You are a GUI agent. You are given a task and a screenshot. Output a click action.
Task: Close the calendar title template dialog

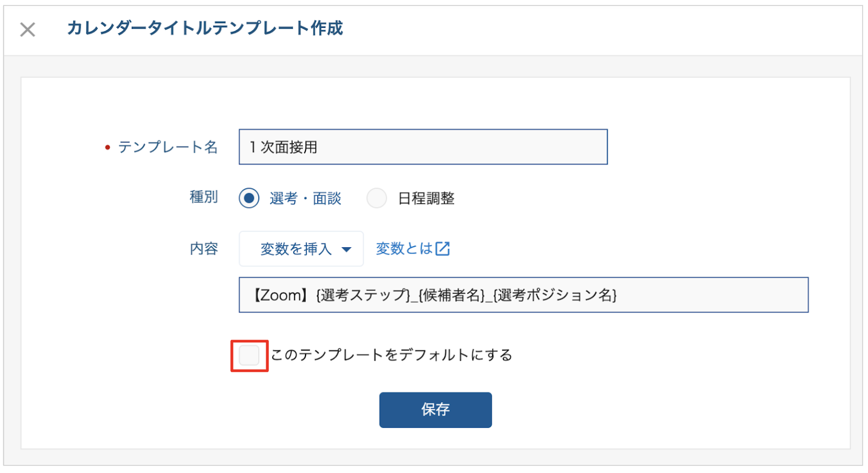coord(27,30)
